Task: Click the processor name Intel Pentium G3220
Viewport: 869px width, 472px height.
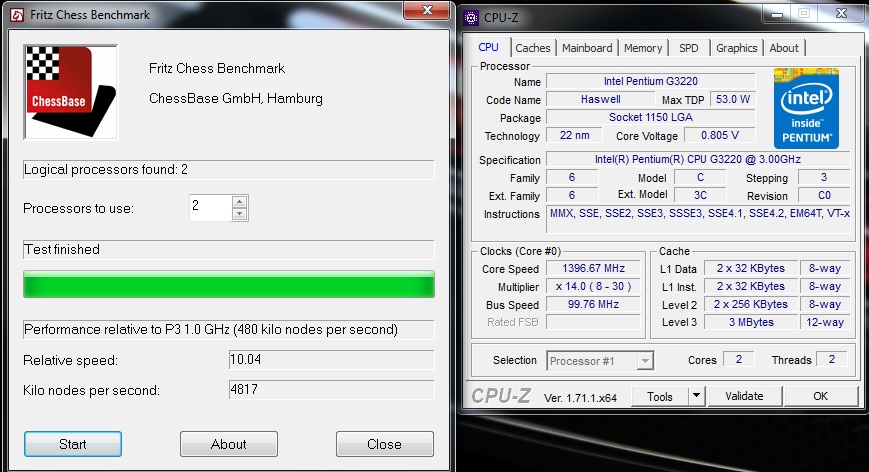Action: pyautogui.click(x=651, y=81)
